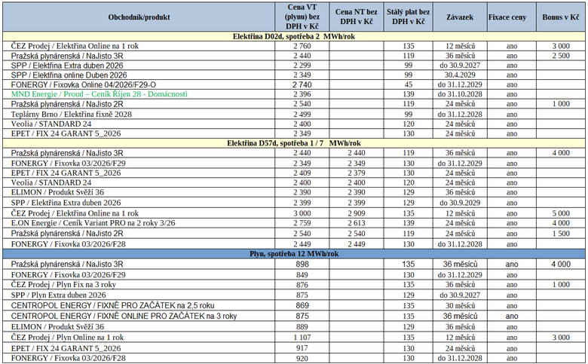
Task: Click the bonus value '2 500'
Action: coord(561,56)
